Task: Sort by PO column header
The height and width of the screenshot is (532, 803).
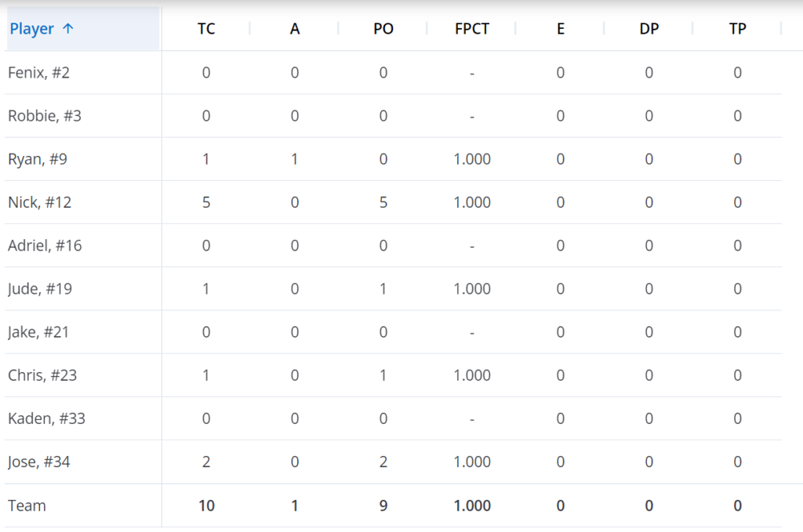Action: (383, 29)
